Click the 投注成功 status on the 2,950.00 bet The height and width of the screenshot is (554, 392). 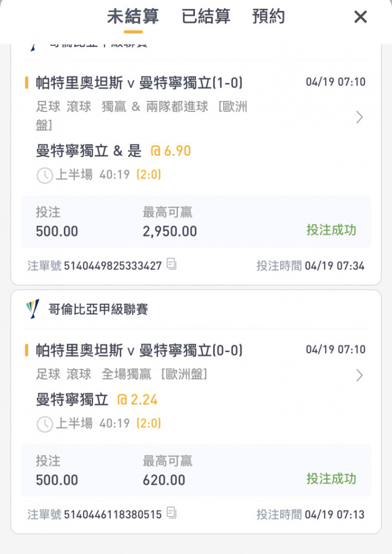click(331, 230)
